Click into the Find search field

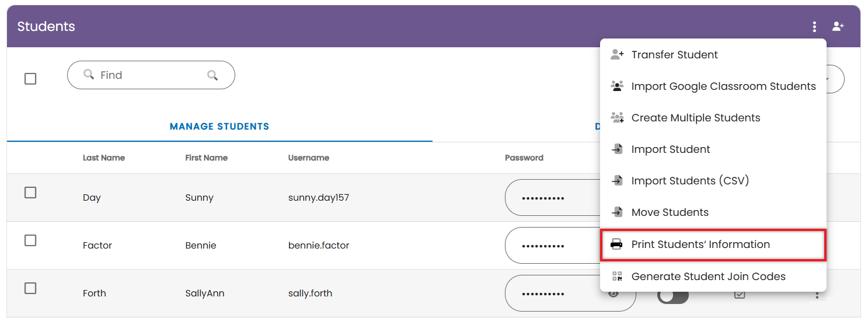click(x=151, y=75)
